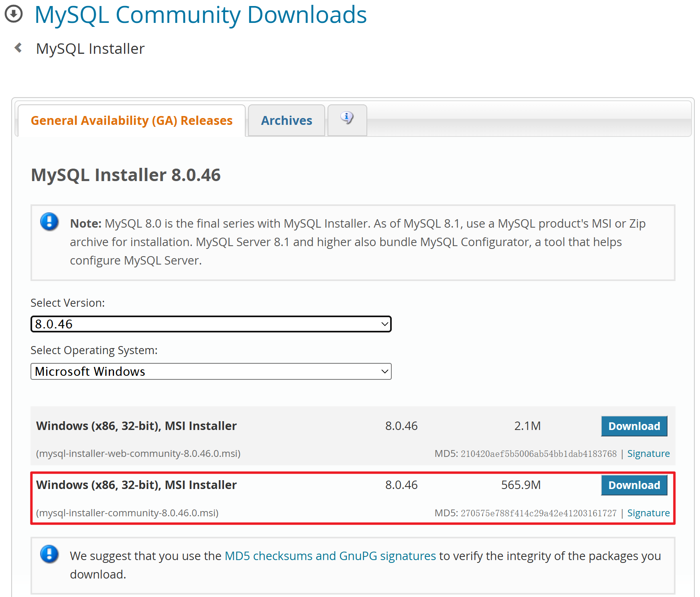
Task: Click the 565.9M file size value
Action: point(521,485)
